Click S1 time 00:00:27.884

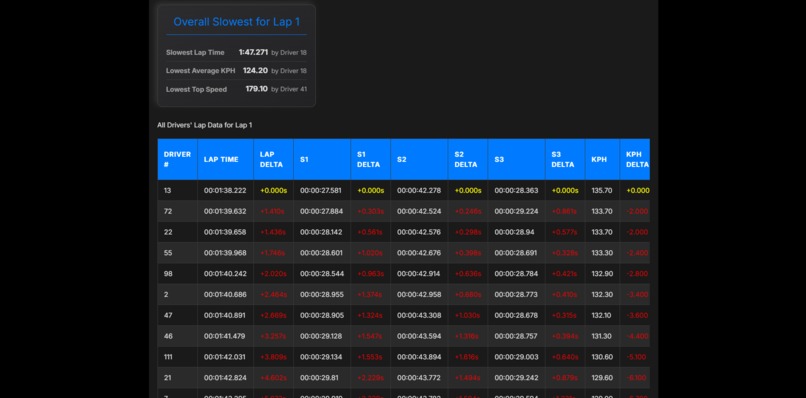pos(322,211)
